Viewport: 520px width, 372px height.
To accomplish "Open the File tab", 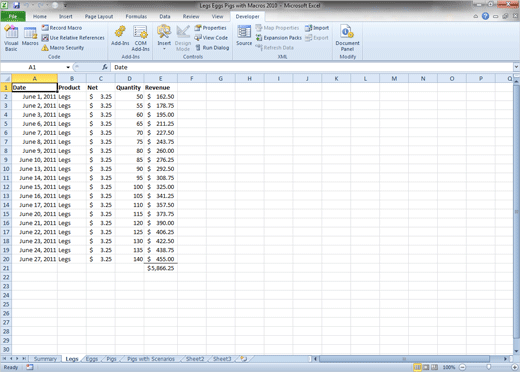I will pyautogui.click(x=13, y=16).
